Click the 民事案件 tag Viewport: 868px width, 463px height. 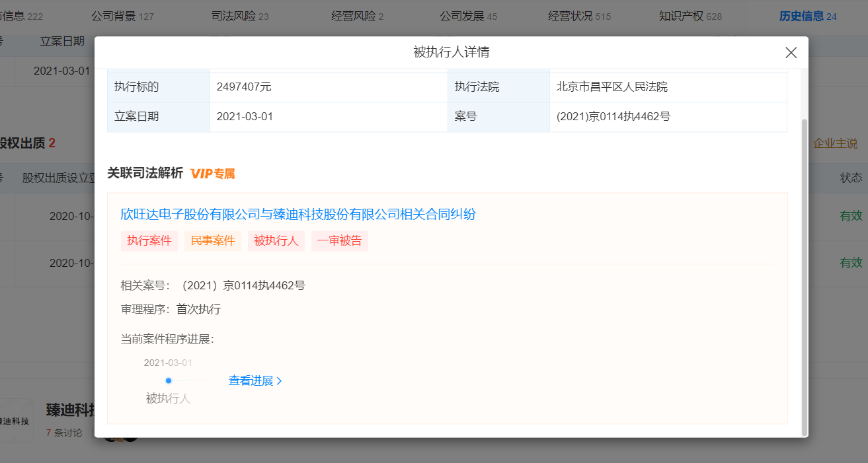coord(213,241)
